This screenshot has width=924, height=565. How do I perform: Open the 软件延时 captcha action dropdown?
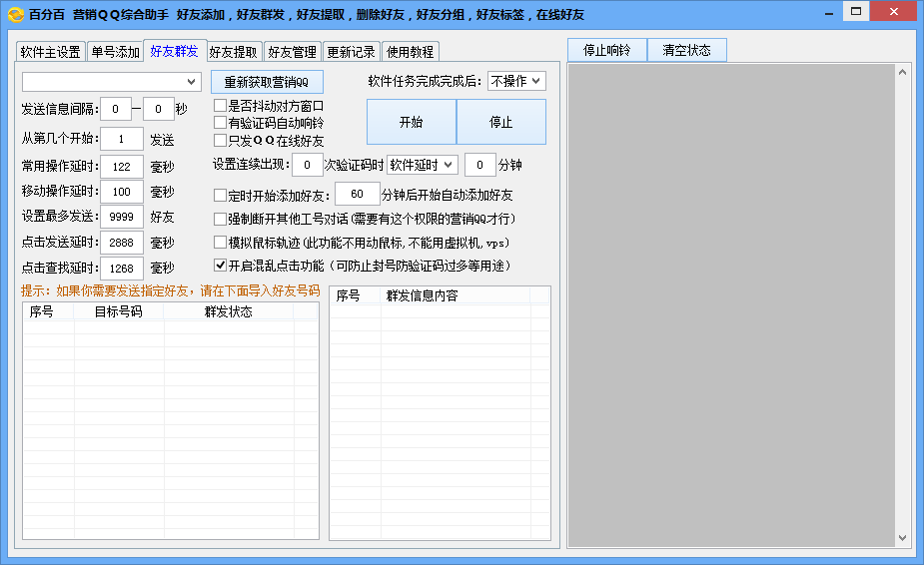422,165
